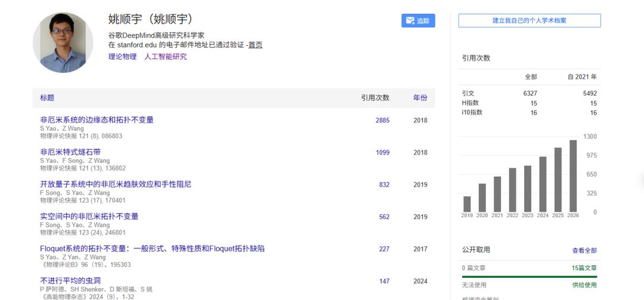The width and height of the screenshot is (644, 300).
Task: Click the 0 篇文章 unavailable entry
Action: (473, 268)
